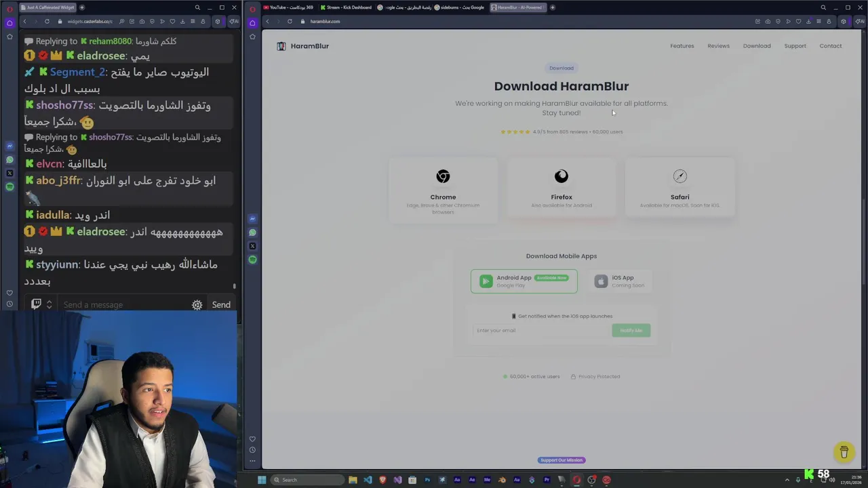Switch to the sideburns Google search tab
This screenshot has width=868, height=488.
point(459,7)
